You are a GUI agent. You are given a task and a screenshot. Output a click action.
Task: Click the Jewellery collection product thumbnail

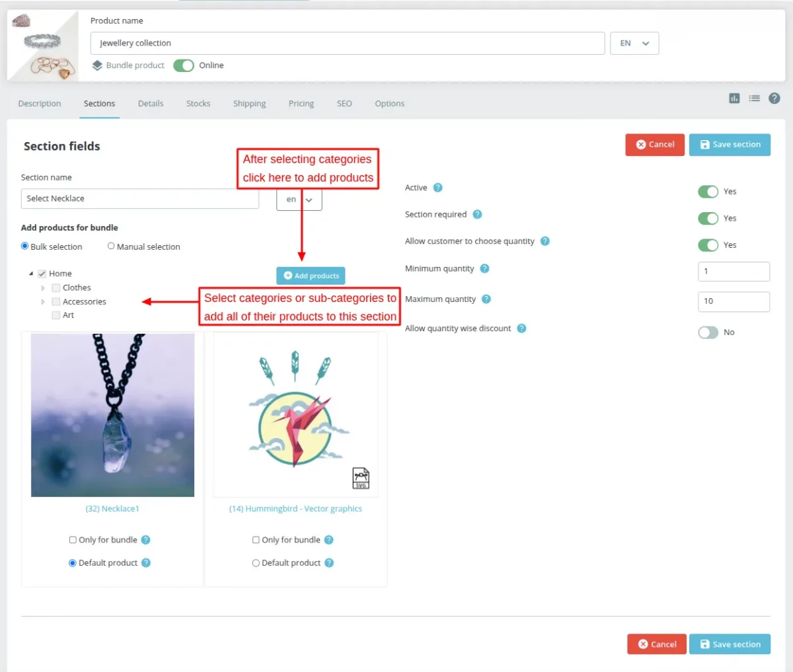[x=42, y=46]
